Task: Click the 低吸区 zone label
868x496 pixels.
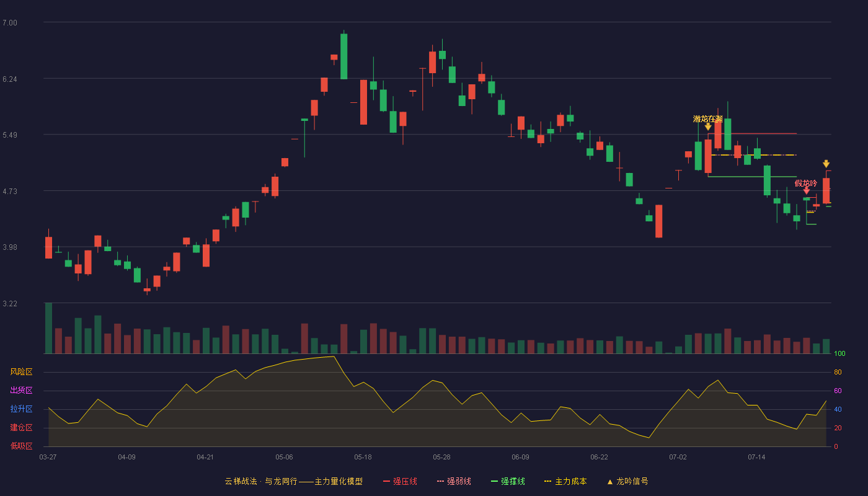Action: tap(22, 446)
